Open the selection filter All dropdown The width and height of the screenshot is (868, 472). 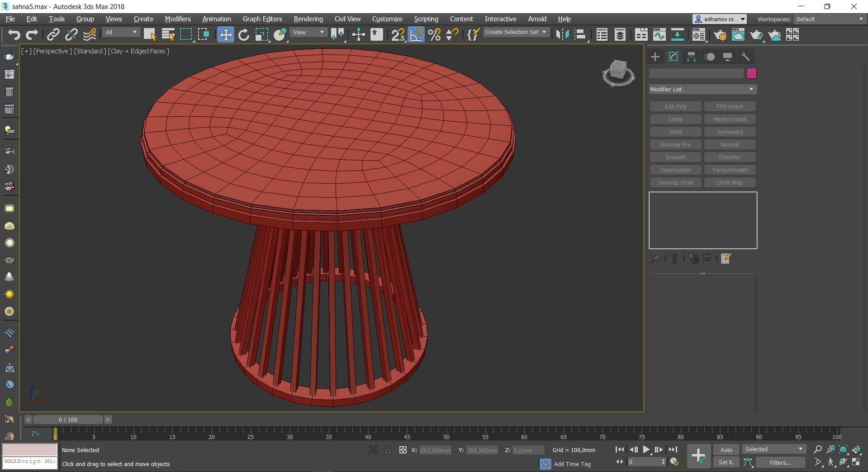point(121,32)
